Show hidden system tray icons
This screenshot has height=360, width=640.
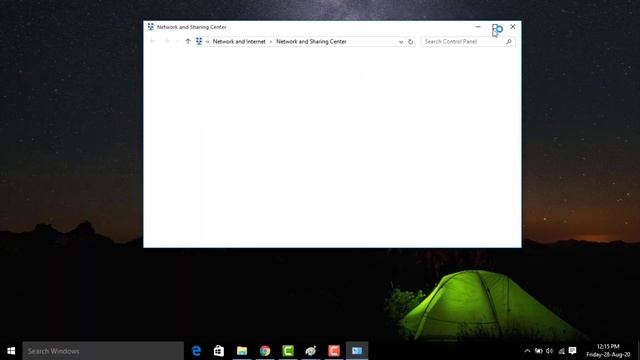click(527, 351)
